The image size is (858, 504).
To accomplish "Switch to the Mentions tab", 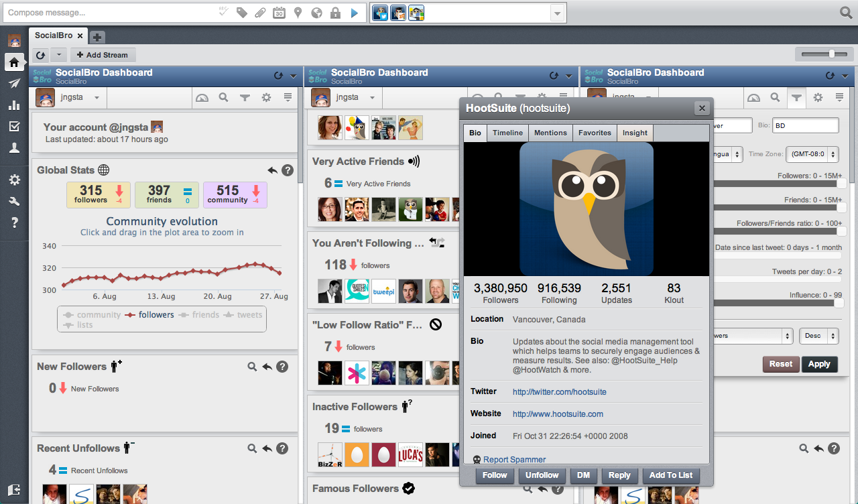I will click(550, 133).
